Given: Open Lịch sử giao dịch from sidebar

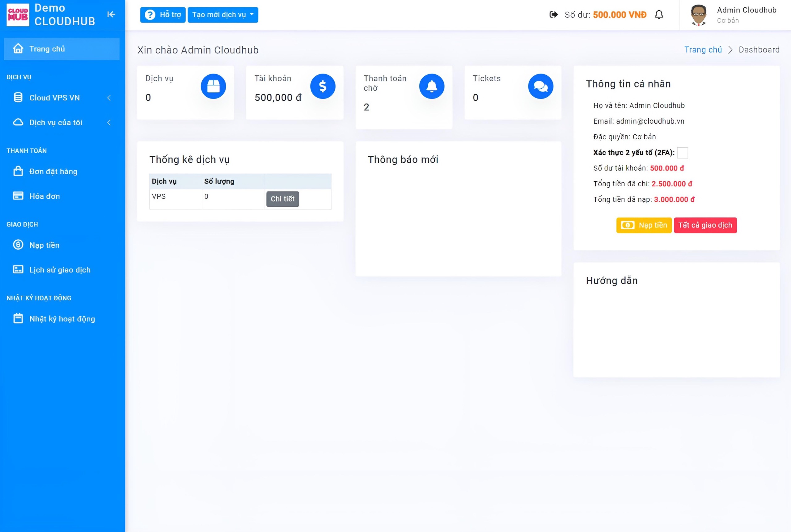Looking at the screenshot, I should (x=59, y=270).
